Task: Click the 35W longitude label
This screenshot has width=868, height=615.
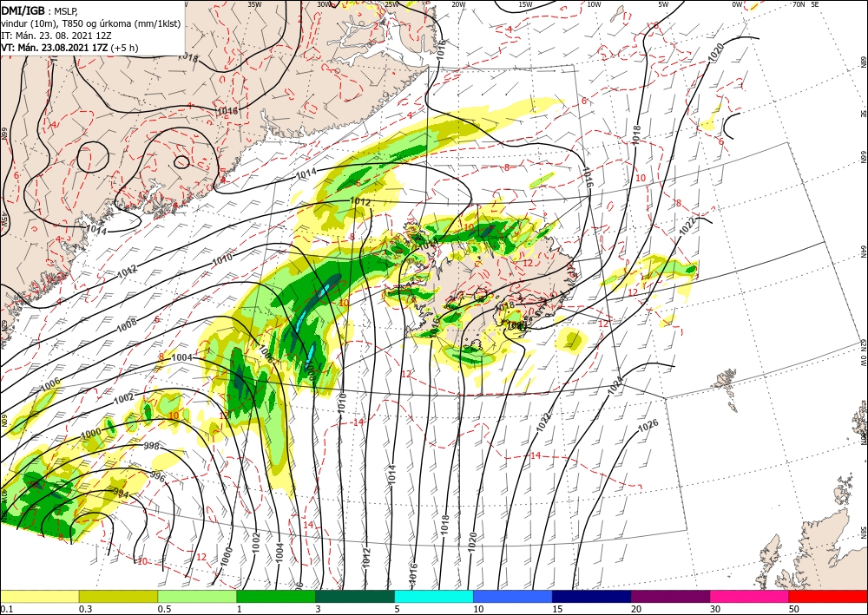Action: [x=254, y=3]
